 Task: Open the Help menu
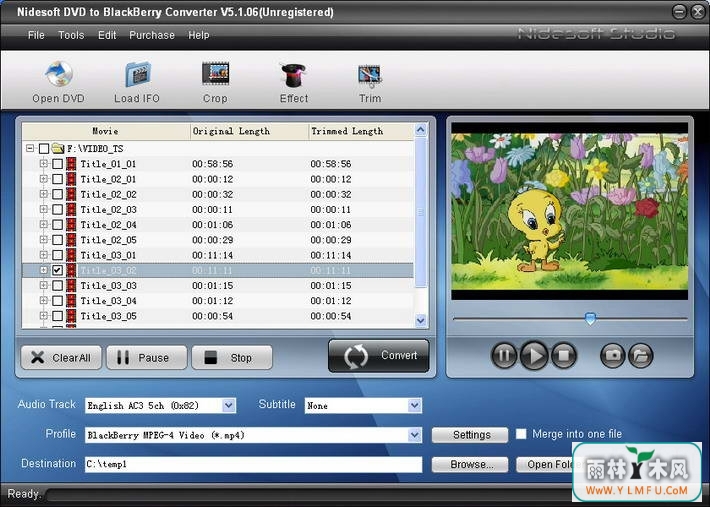point(199,35)
